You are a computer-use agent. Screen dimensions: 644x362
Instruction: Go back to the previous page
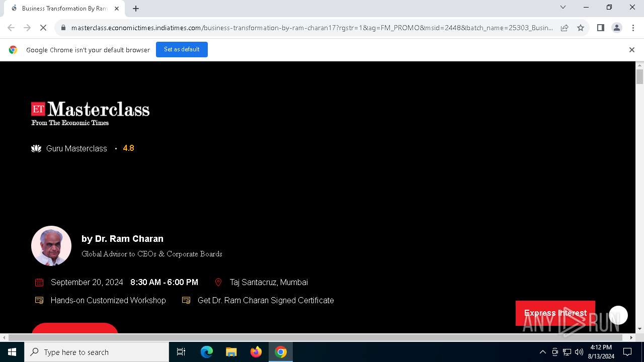coord(11,28)
